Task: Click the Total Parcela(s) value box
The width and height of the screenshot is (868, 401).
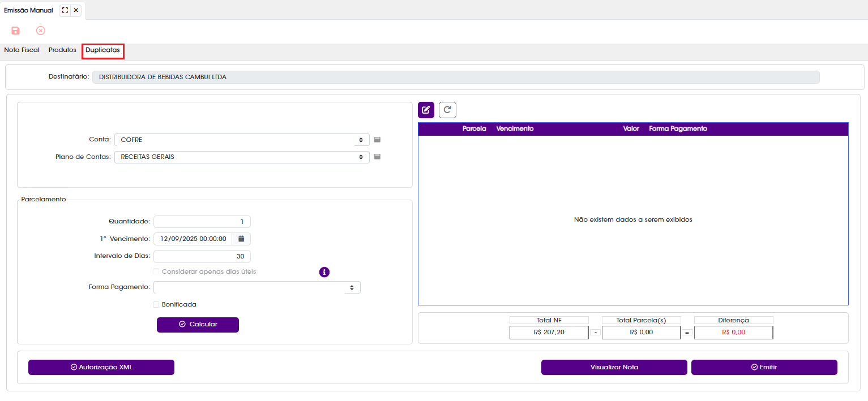Action: click(x=642, y=332)
